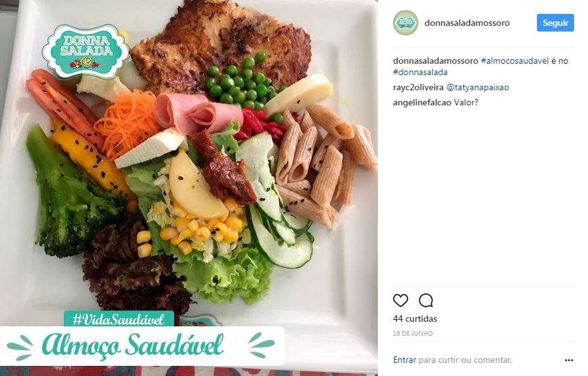Open comments with the speech bubble icon
Image resolution: width=588 pixels, height=376 pixels.
coord(426,300)
